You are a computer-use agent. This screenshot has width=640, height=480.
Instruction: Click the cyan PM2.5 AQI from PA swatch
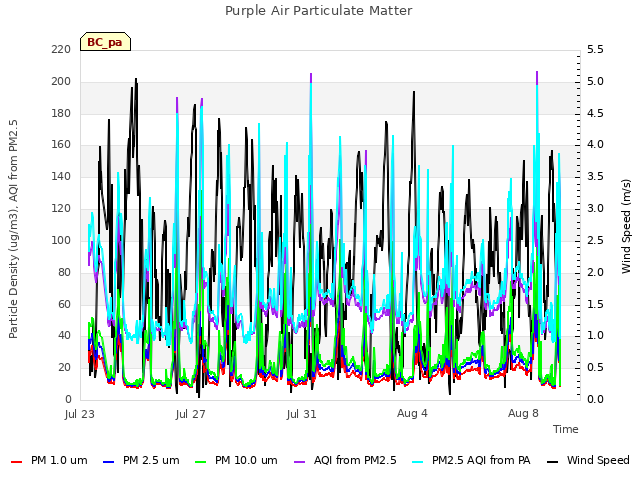click(418, 462)
